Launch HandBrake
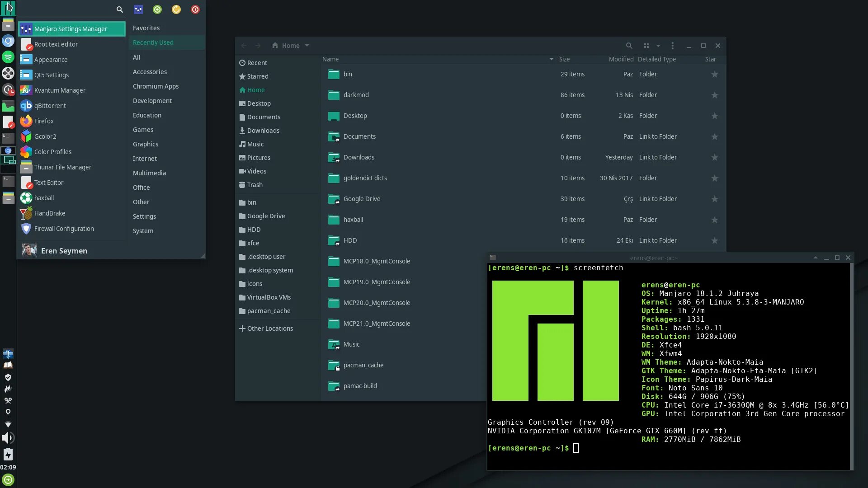This screenshot has height=488, width=868. 72,213
